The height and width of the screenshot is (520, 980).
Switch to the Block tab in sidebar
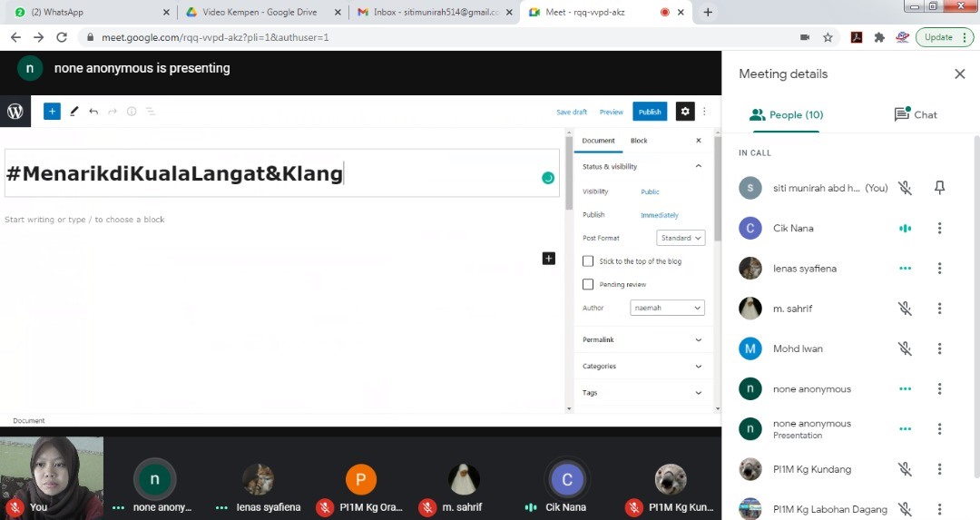(639, 141)
